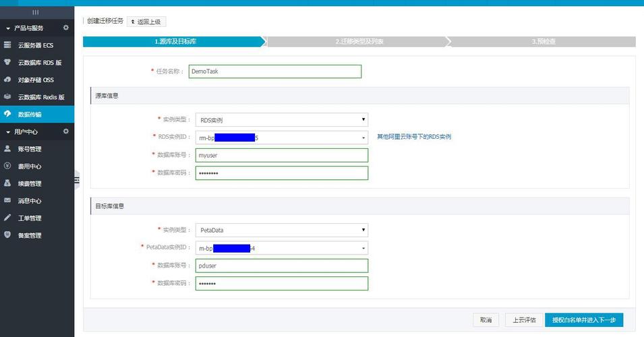Click the sidebar collapse handle
The width and height of the screenshot is (644, 337).
pyautogui.click(x=76, y=179)
